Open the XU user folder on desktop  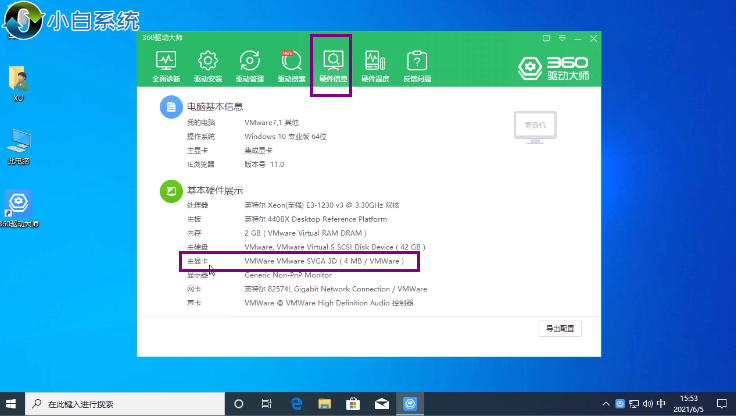tap(18, 84)
